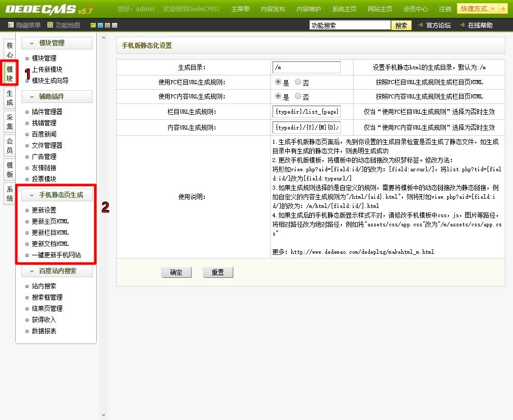The height and width of the screenshot is (420, 513).
Task: Click the bullet icon beside 站内搜索
Action: [x=27, y=286]
